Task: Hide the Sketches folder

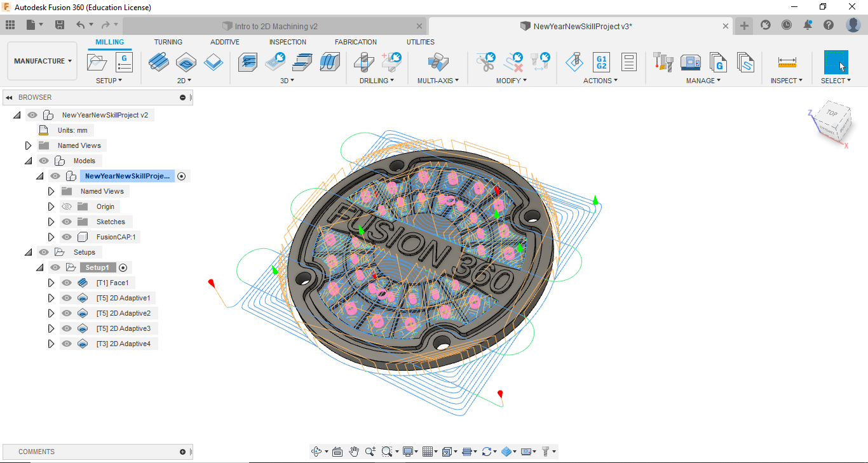Action: tap(67, 222)
